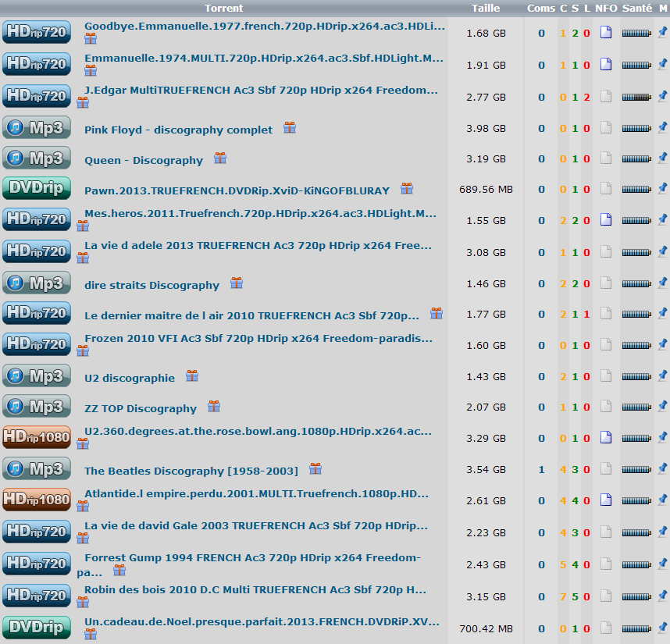Open Mes.heros.2011 torrent link
Image resolution: width=670 pixels, height=644 pixels.
point(260,214)
